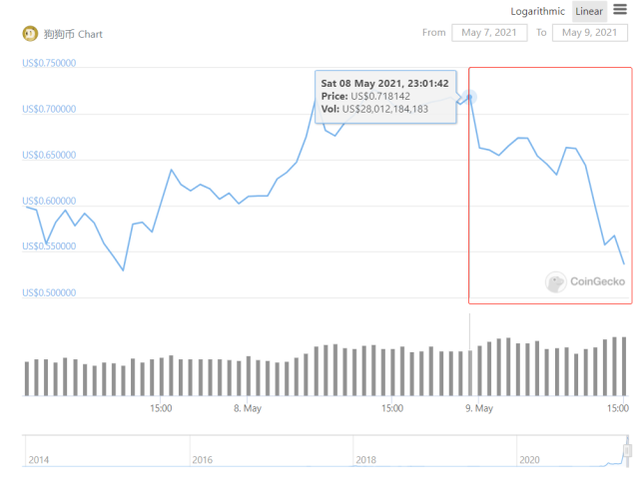
Task: Click the 8. May axis label
Action: point(247,408)
